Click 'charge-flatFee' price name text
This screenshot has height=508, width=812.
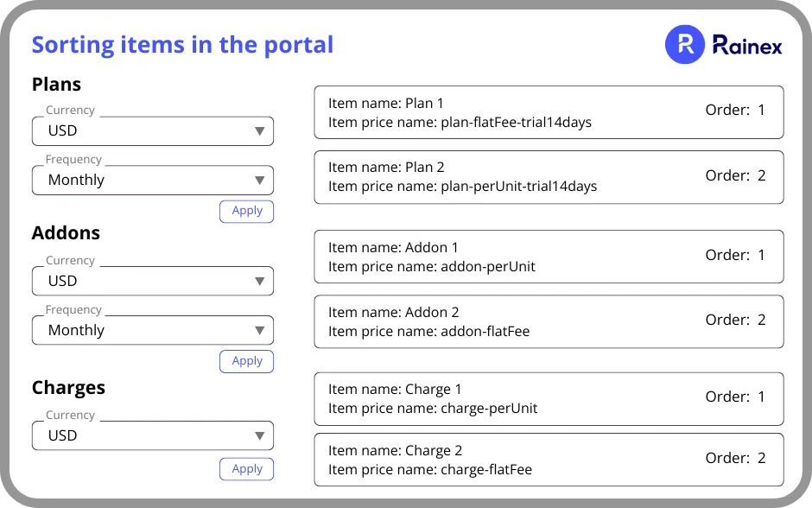486,470
